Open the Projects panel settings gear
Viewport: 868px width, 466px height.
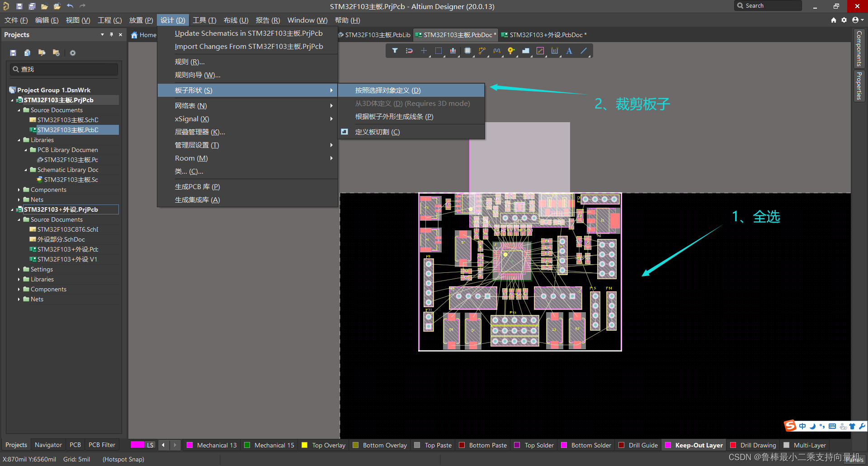click(x=72, y=53)
